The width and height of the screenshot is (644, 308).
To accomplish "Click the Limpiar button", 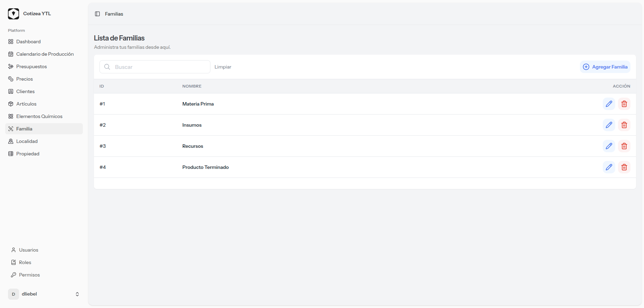I will (x=223, y=67).
